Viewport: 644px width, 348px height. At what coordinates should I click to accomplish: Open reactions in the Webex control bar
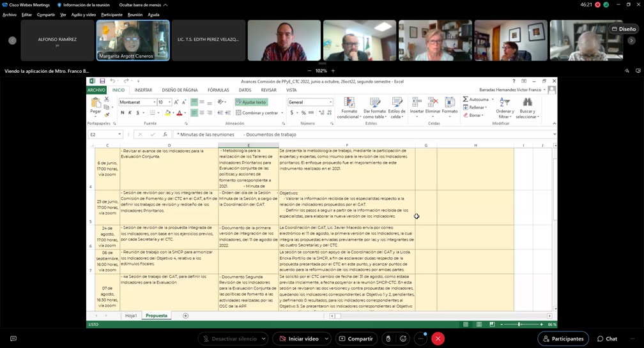click(403, 338)
